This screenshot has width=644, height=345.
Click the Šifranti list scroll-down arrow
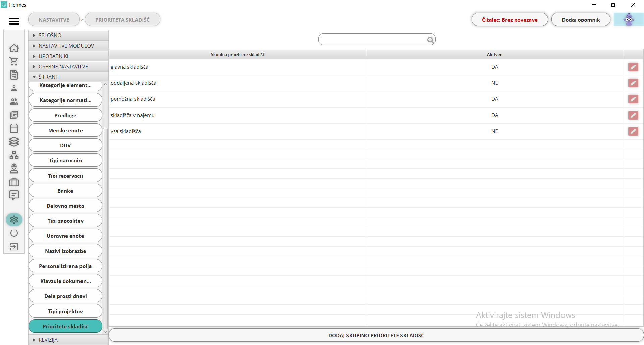(105, 332)
